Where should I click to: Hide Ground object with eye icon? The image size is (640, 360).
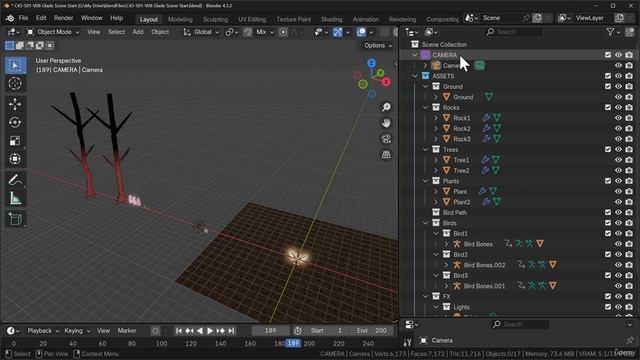tap(618, 97)
